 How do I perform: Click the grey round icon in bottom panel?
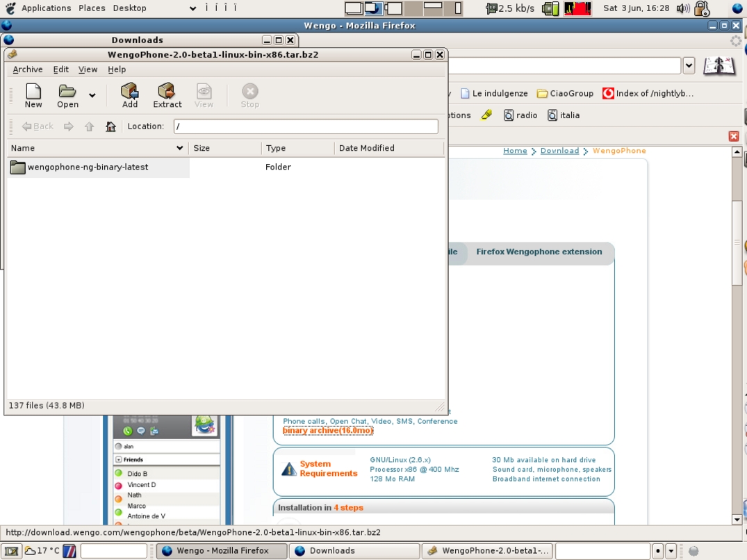pyautogui.click(x=693, y=551)
